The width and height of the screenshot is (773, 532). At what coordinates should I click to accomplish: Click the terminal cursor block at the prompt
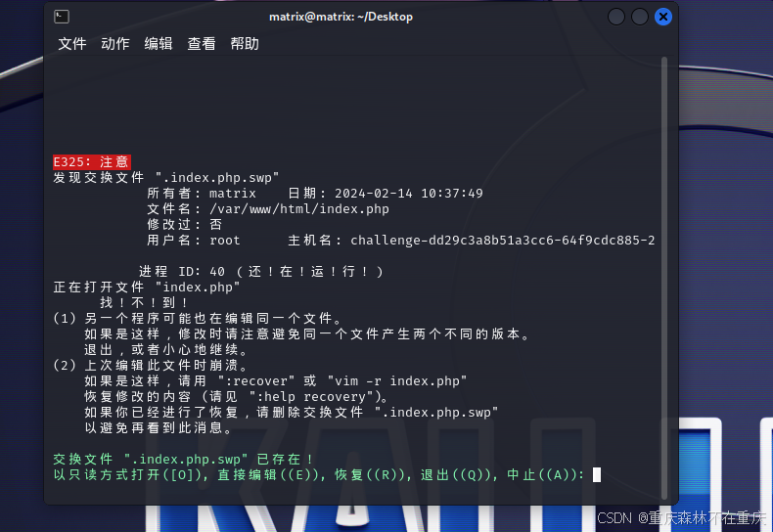(x=597, y=475)
